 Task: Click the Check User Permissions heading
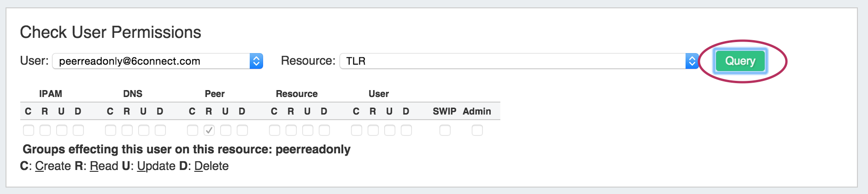pos(111,32)
